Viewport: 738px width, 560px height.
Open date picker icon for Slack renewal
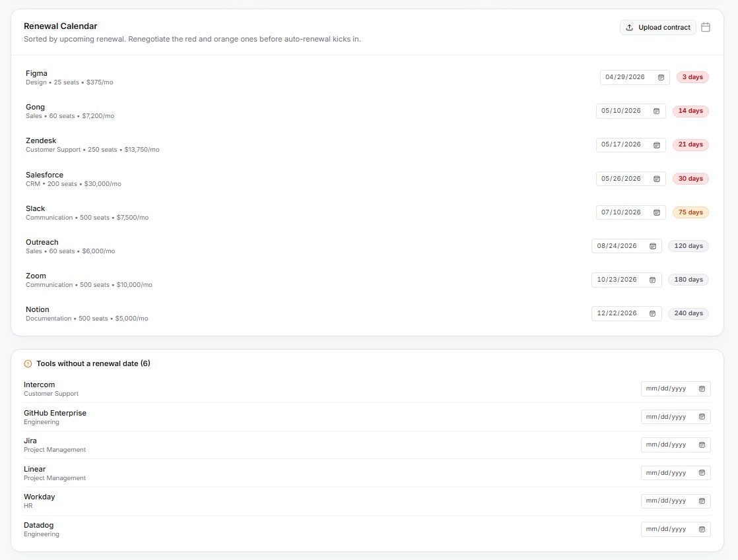click(x=657, y=212)
